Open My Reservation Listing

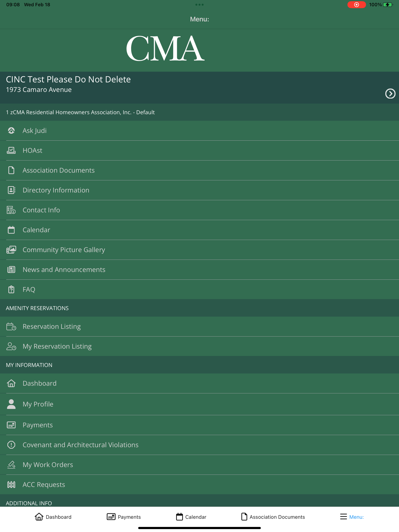[x=199, y=346]
